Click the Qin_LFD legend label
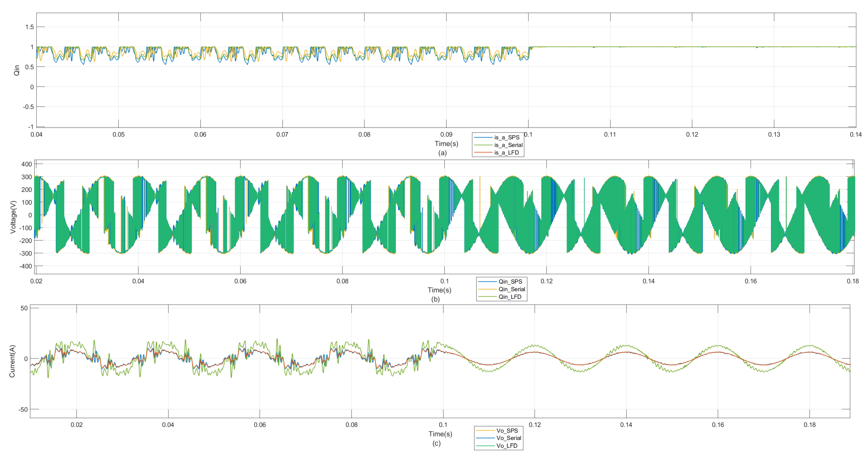This screenshot has width=868, height=459. coord(510,297)
